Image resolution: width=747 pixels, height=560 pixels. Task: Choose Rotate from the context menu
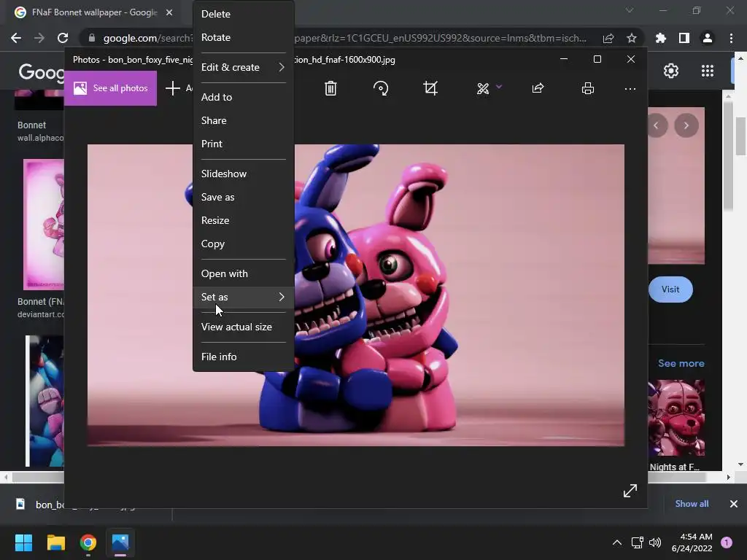point(243,37)
